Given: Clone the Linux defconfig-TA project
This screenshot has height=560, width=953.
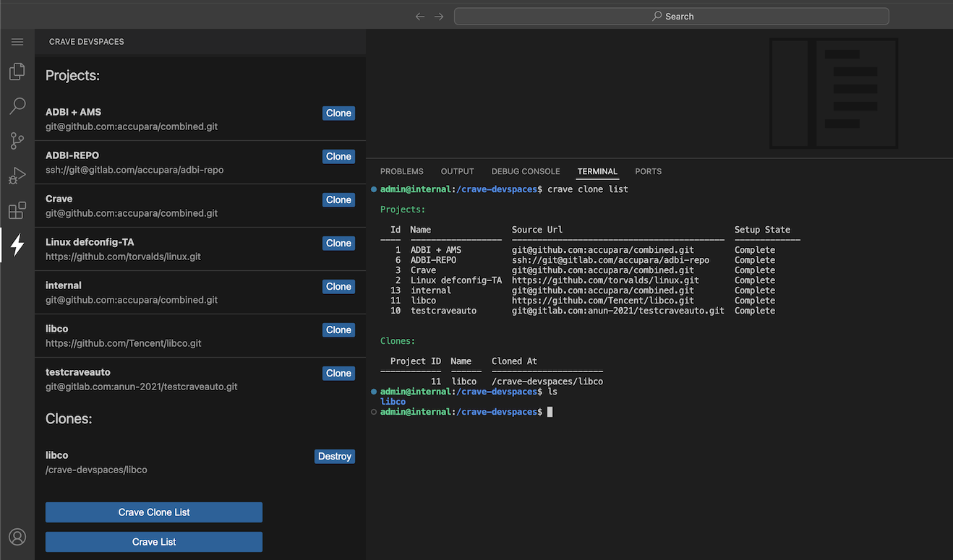Looking at the screenshot, I should tap(338, 243).
